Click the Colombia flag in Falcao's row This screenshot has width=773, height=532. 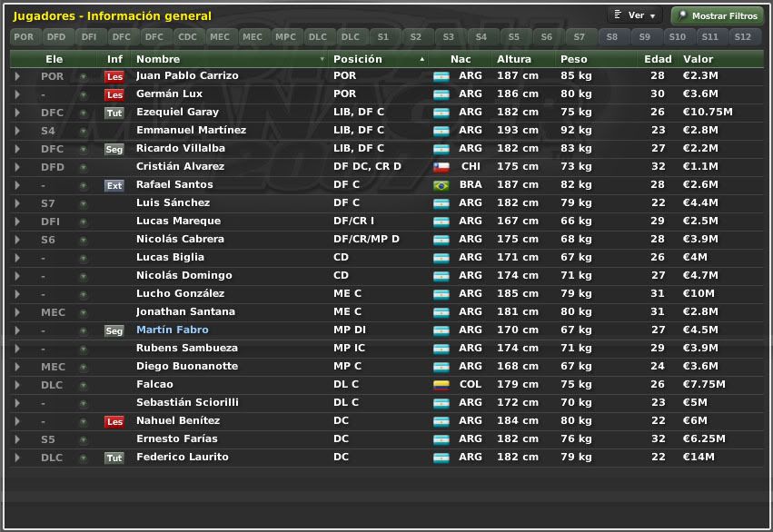click(441, 385)
